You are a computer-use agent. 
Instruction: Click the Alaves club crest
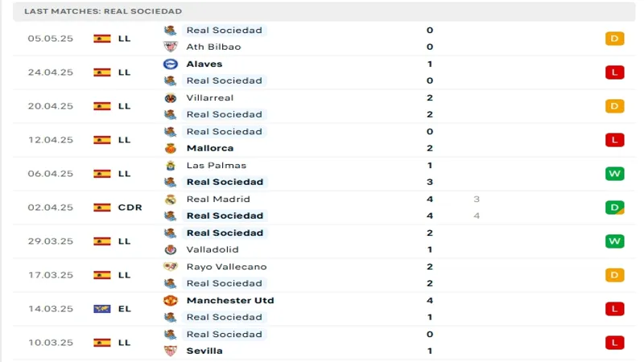click(170, 64)
